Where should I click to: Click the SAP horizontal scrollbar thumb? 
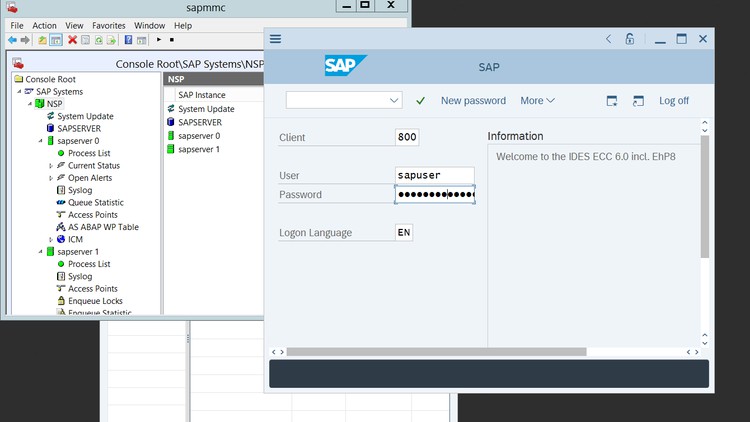(436, 352)
